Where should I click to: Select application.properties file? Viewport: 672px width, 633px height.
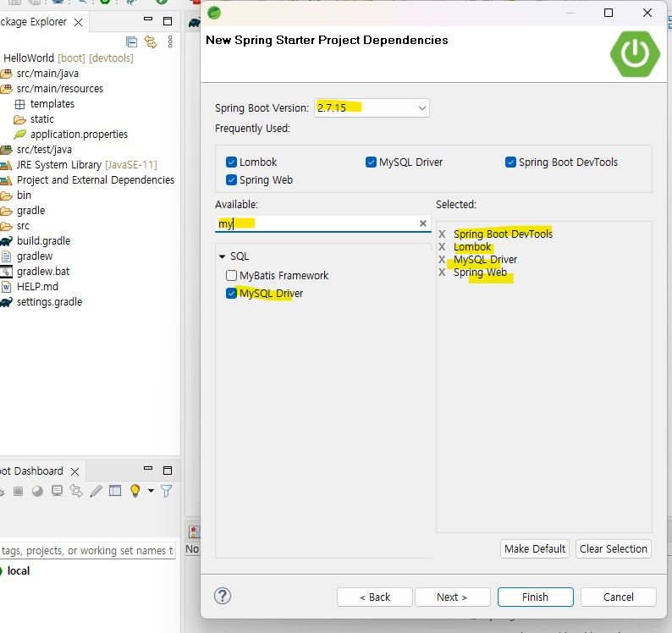coord(79,135)
